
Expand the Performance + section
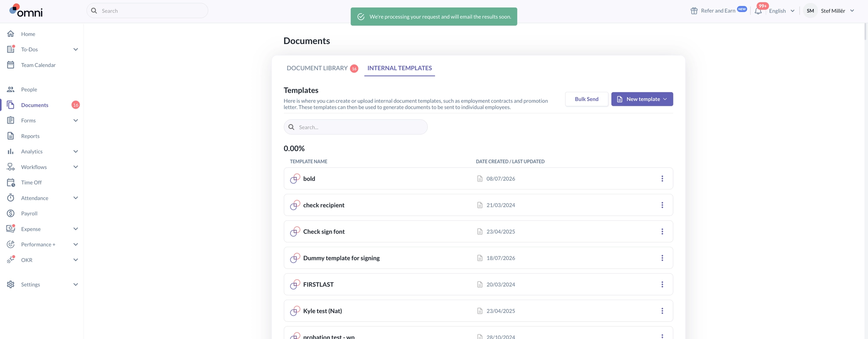[x=75, y=244]
